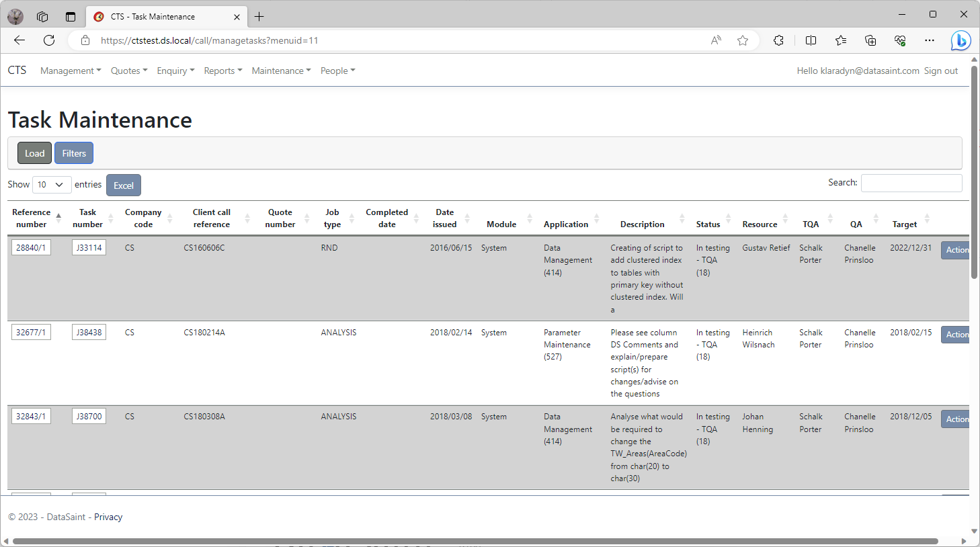Open Action button for task J38700

[956, 419]
